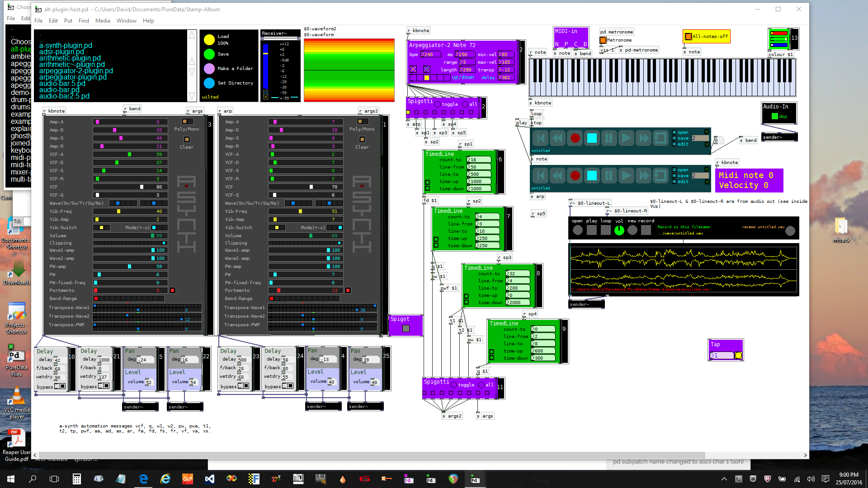Click the play message box
This screenshot has height=488, width=868.
pos(522,123)
